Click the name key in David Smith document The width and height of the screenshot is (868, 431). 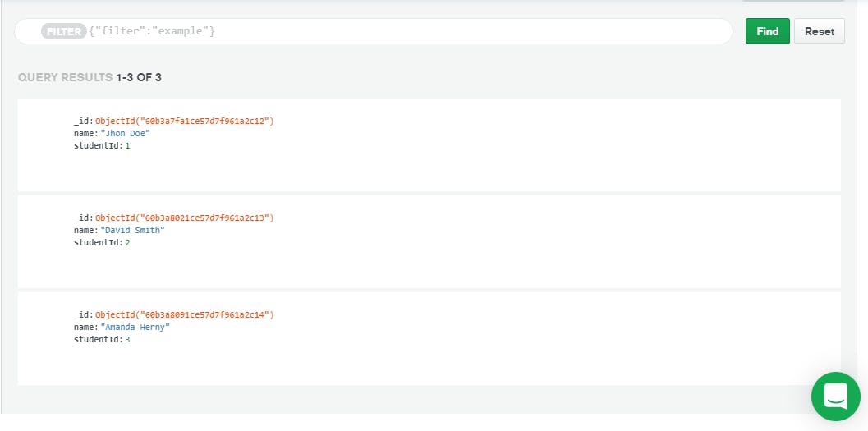pos(85,230)
